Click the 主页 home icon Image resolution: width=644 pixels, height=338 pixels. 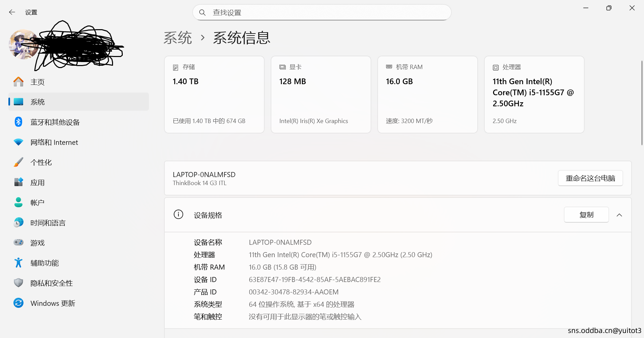coord(18,82)
